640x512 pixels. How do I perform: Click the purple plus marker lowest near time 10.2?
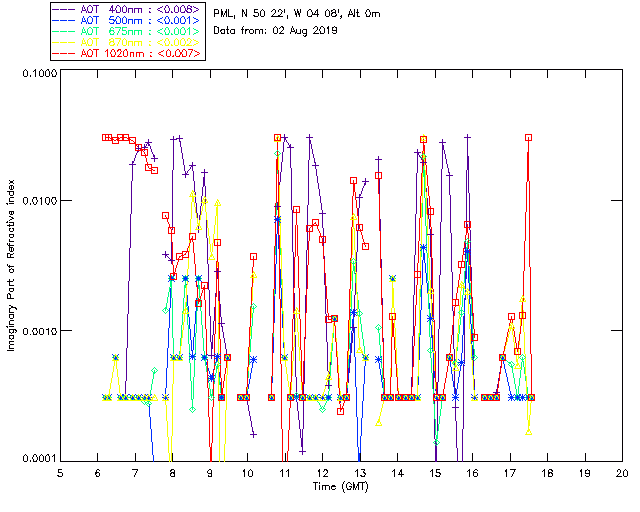(253, 435)
